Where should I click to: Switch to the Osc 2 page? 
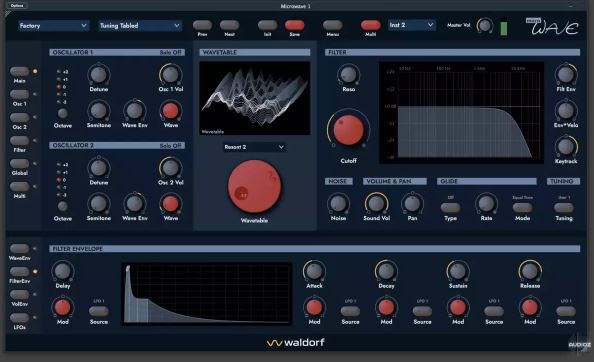(19, 117)
